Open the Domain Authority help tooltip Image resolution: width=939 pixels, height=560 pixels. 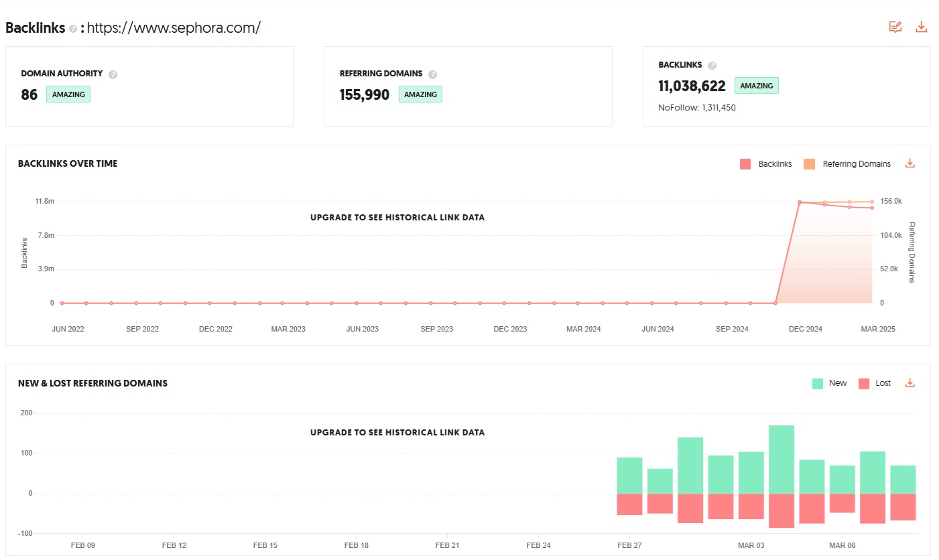[112, 74]
